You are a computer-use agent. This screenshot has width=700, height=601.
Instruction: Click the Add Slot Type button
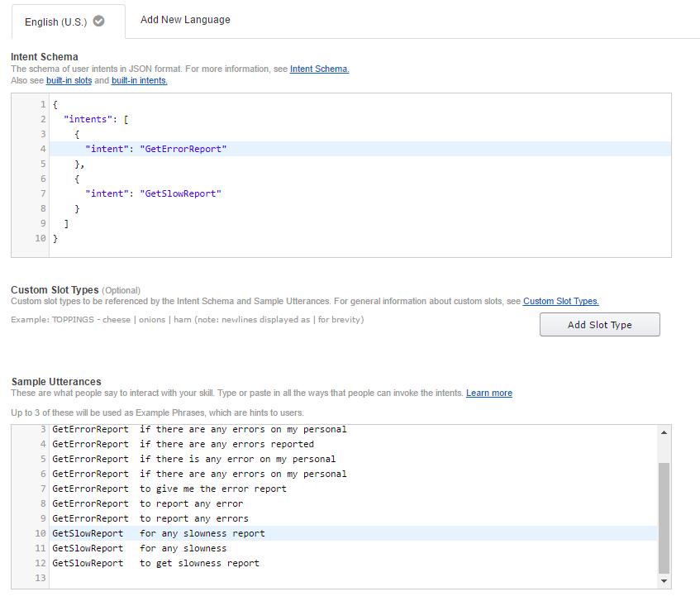coord(599,324)
